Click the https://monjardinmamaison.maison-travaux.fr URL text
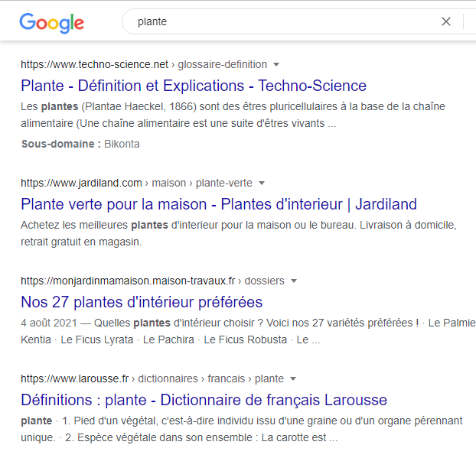The height and width of the screenshot is (458, 476). pos(128,281)
